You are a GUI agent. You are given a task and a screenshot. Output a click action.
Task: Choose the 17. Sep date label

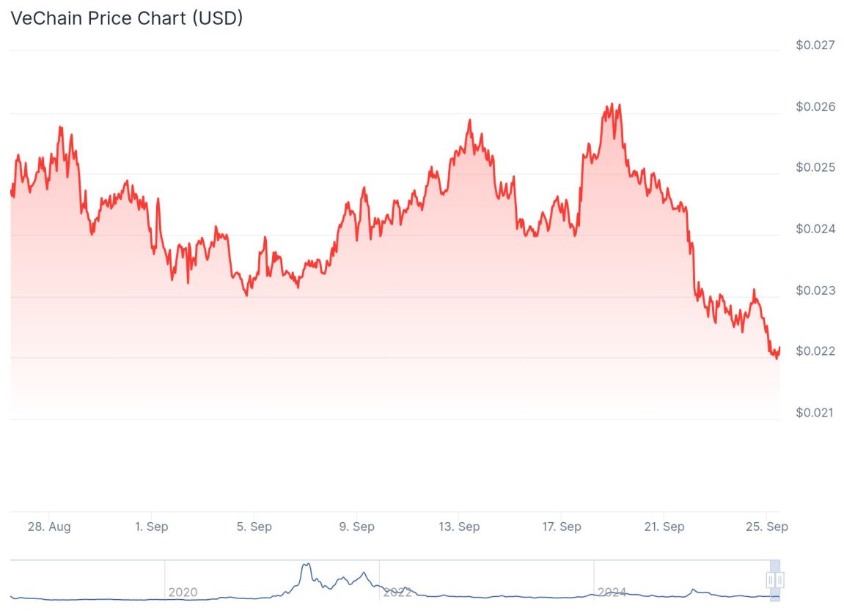(562, 527)
